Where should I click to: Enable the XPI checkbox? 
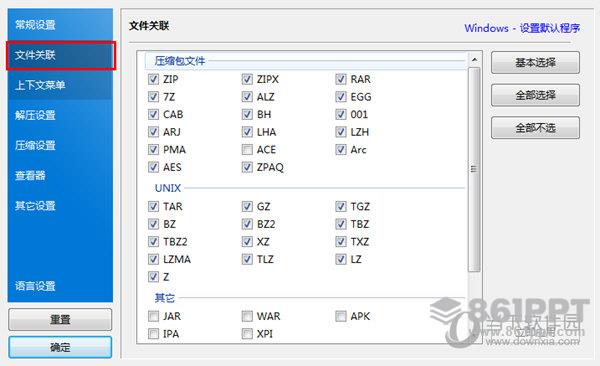247,334
